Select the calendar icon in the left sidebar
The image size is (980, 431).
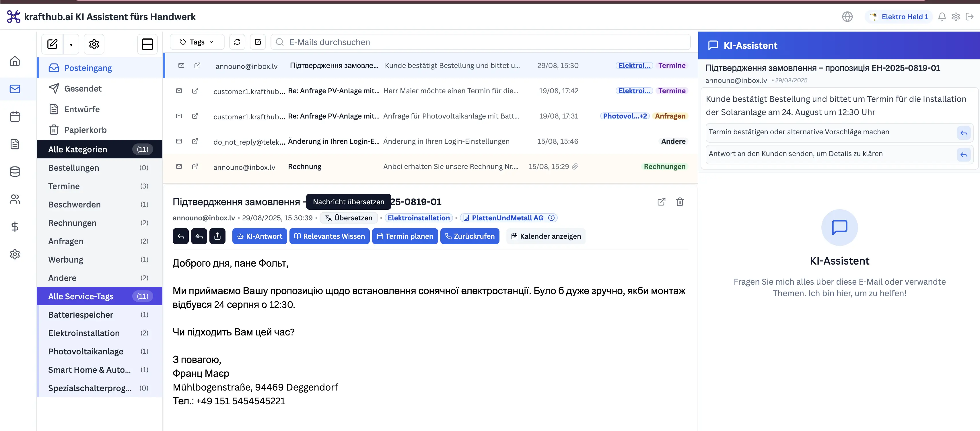[x=15, y=117]
